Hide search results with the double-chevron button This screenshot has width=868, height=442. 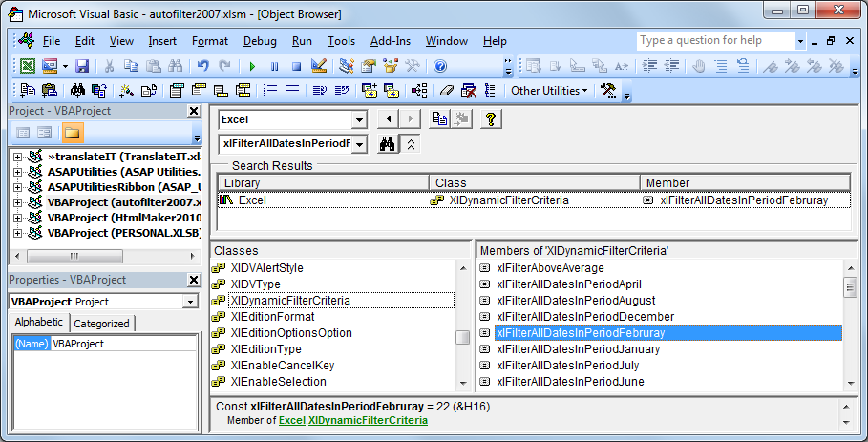pos(411,144)
